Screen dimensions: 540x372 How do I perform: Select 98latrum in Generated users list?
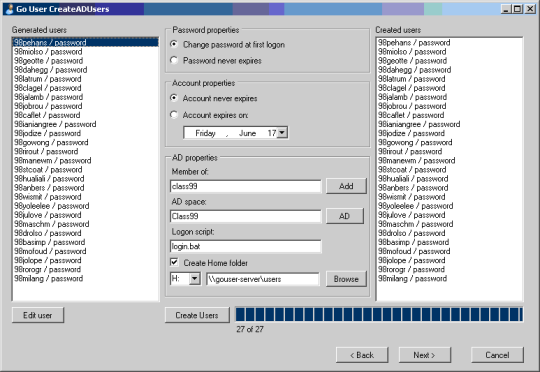[85, 79]
